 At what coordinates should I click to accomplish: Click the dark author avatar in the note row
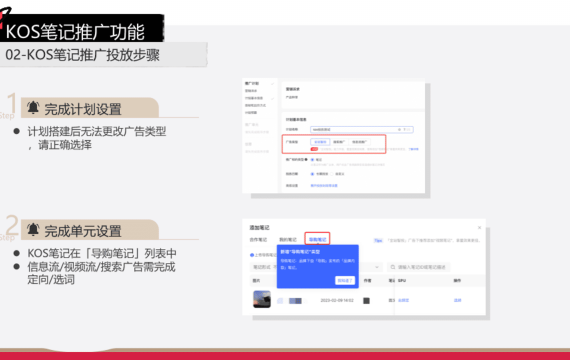pos(366,301)
